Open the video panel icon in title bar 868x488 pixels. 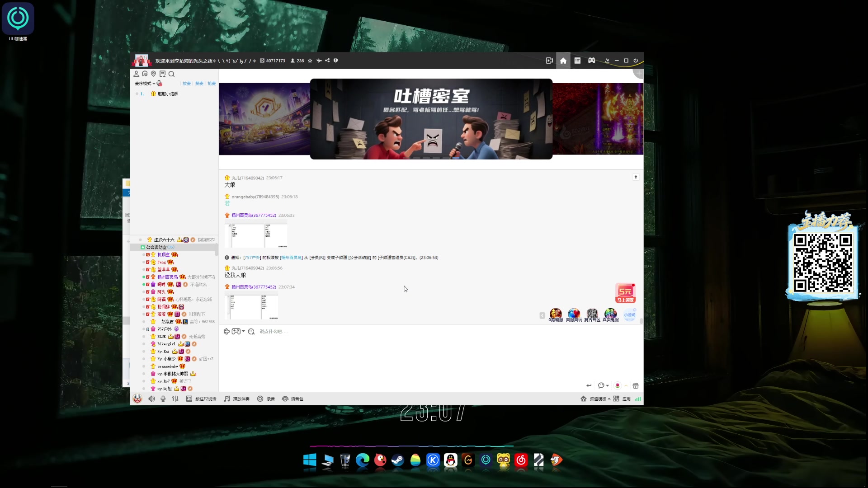click(x=549, y=61)
